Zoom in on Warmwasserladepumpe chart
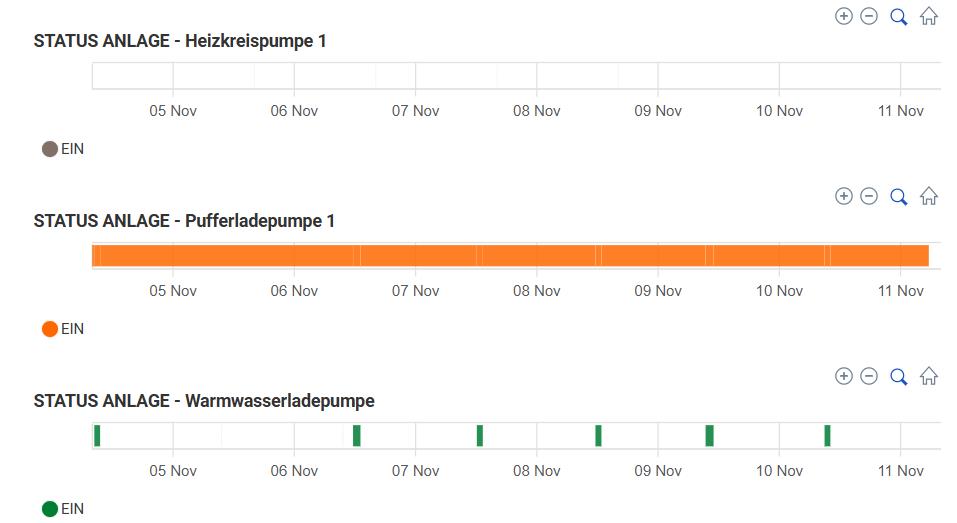This screenshot has width=957, height=523. [844, 376]
